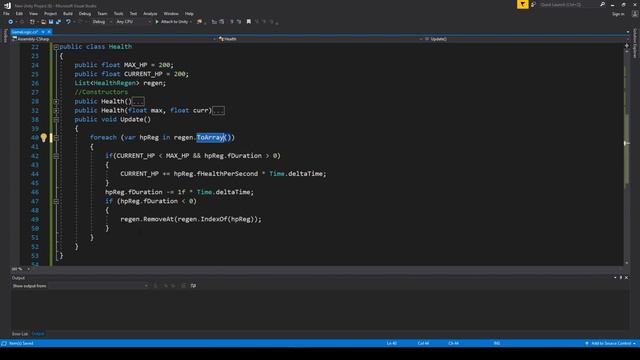The width and height of the screenshot is (640, 360).
Task: Click the account avatar icon next to Sign in
Action: pos(635,14)
